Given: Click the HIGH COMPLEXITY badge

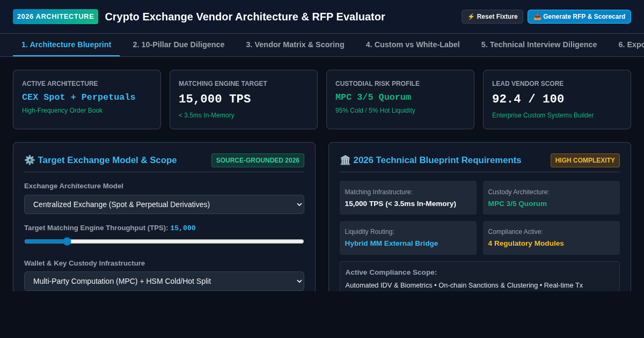Looking at the screenshot, I should 585,160.
